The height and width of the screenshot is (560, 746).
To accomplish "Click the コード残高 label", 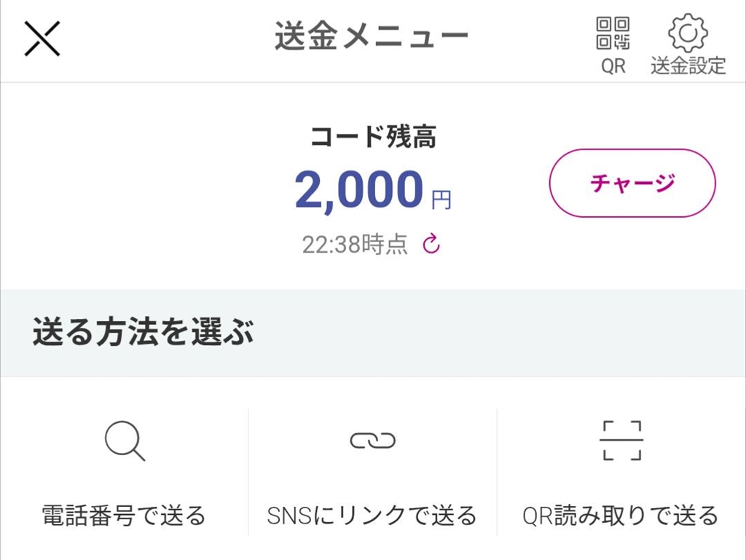I will 373,137.
